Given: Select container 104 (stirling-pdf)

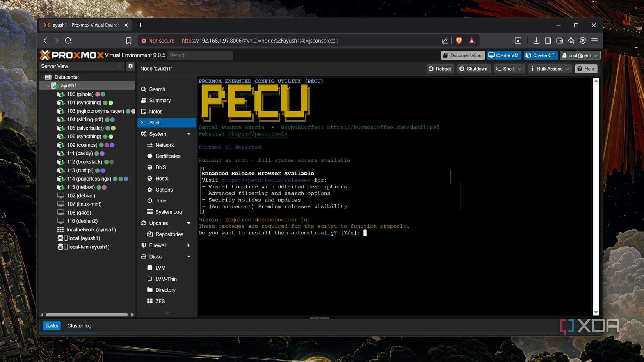Looking at the screenshot, I should 85,120.
